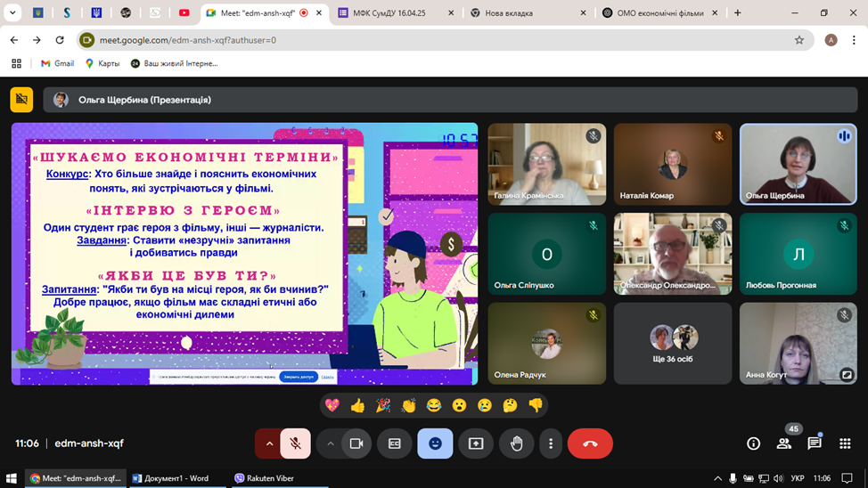Open meeting details info icon

point(753,443)
